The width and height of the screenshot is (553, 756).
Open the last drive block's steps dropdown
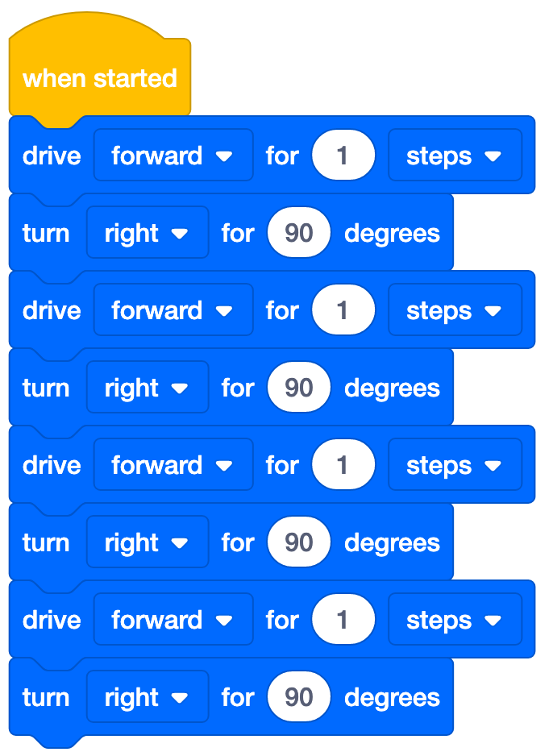pyautogui.click(x=454, y=619)
